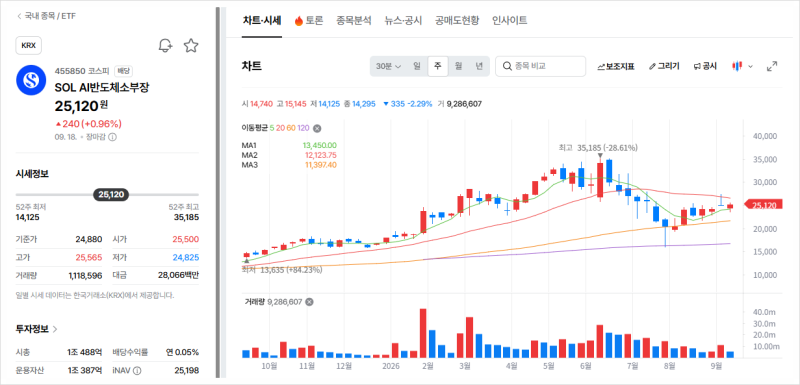Click the 고가 value 25,565
This screenshot has width=800, height=385.
(x=89, y=257)
